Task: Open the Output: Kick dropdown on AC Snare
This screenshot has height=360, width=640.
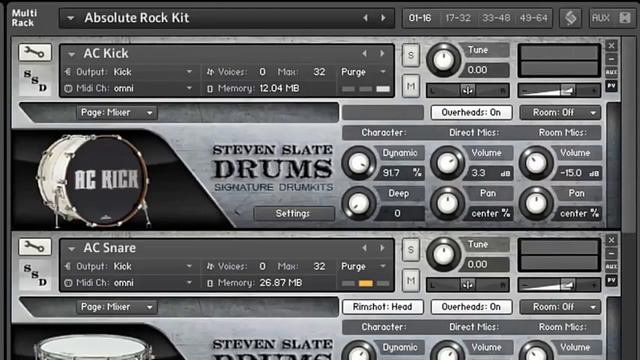Action: tap(129, 266)
